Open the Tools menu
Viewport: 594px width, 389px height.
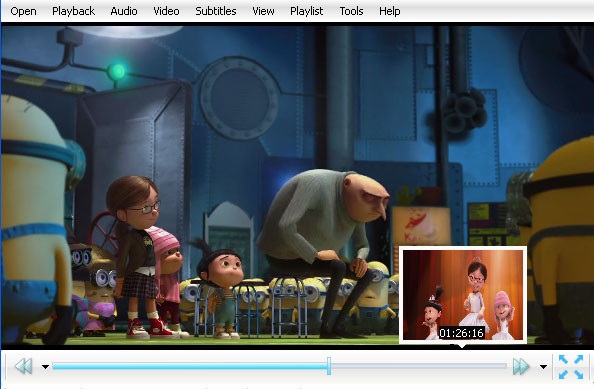351,11
